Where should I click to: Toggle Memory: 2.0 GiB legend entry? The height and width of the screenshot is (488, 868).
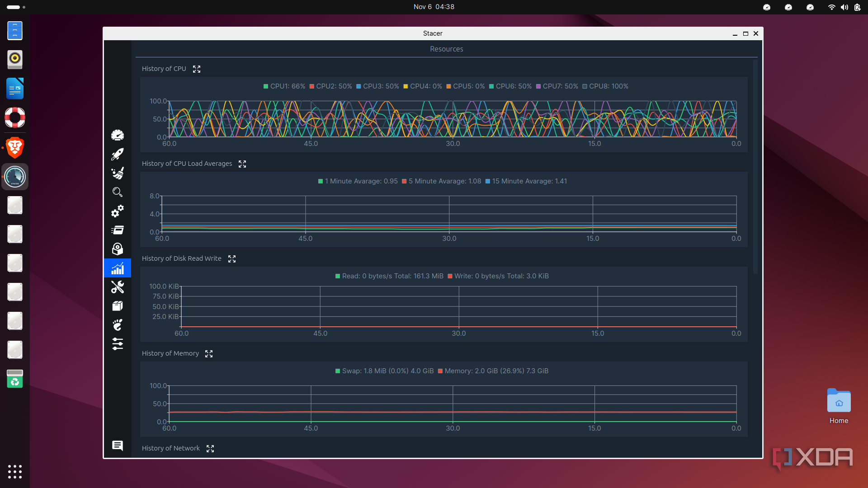click(493, 371)
